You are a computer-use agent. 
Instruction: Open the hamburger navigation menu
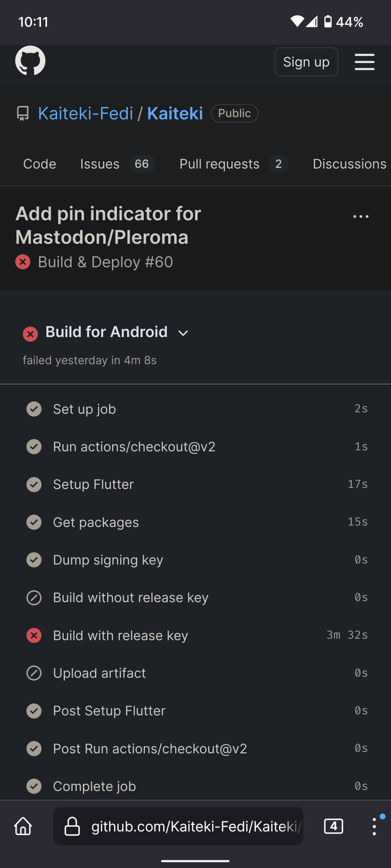[365, 62]
